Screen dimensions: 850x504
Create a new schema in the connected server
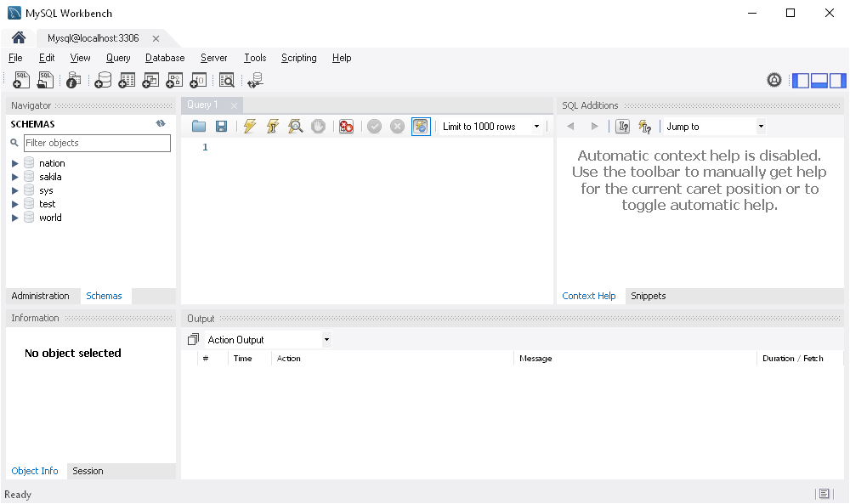pos(103,80)
